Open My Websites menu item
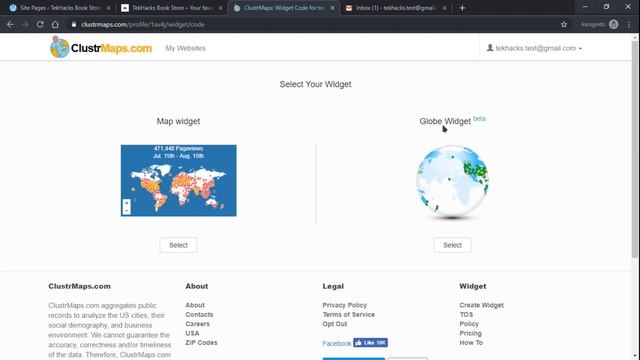This screenshot has width=640, height=360. 185,48
